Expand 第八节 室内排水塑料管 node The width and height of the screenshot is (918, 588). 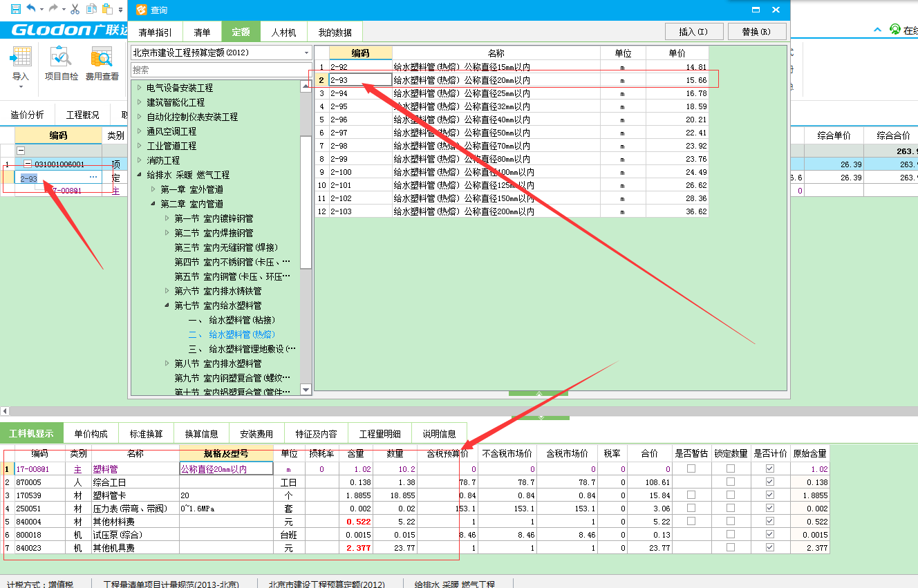tap(167, 363)
